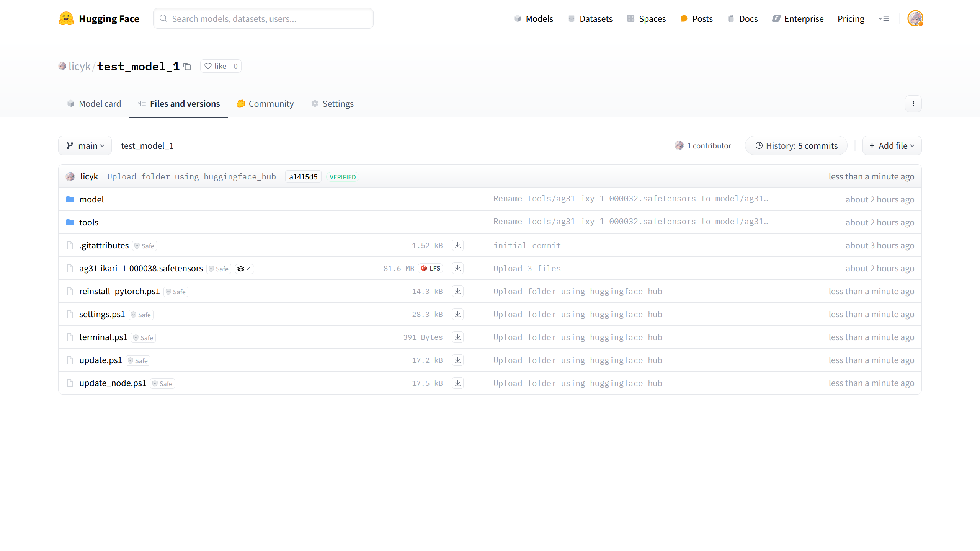This screenshot has height=551, width=980.
Task: Copy model name with the copy icon
Action: tap(187, 67)
